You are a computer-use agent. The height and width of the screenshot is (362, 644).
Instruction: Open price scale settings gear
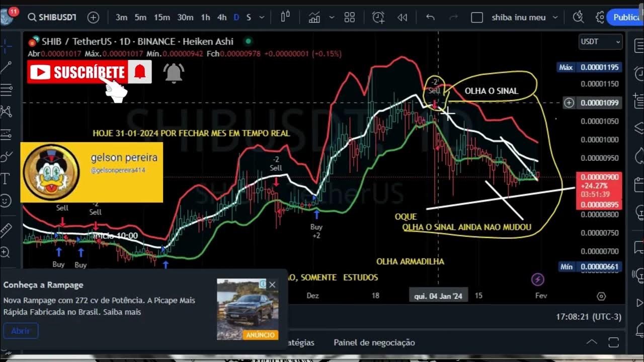click(601, 296)
